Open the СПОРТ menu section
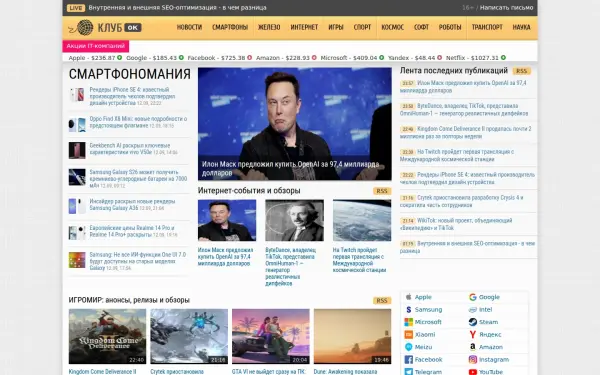The width and height of the screenshot is (600, 375). pos(362,28)
